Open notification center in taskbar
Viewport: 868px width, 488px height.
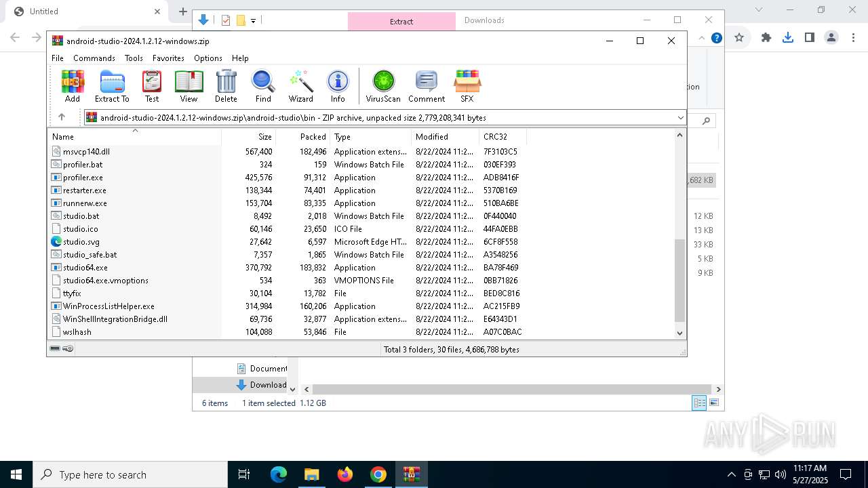(x=846, y=474)
